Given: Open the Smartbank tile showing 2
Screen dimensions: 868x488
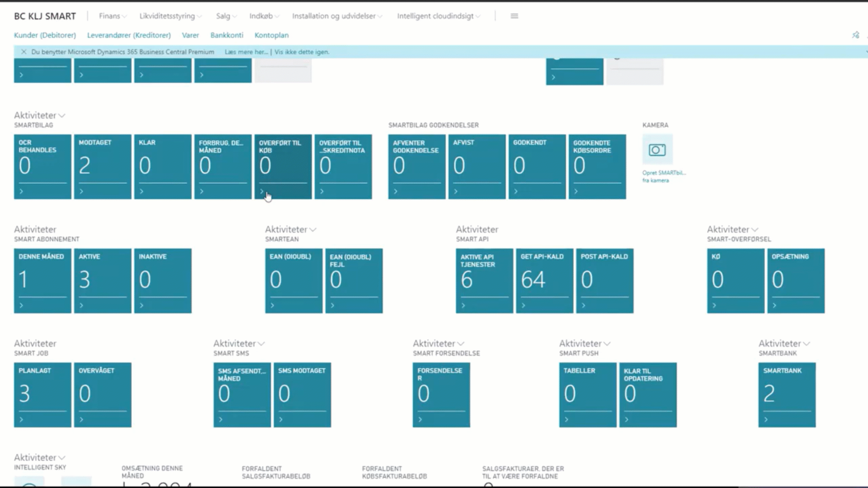Looking at the screenshot, I should coord(787,394).
